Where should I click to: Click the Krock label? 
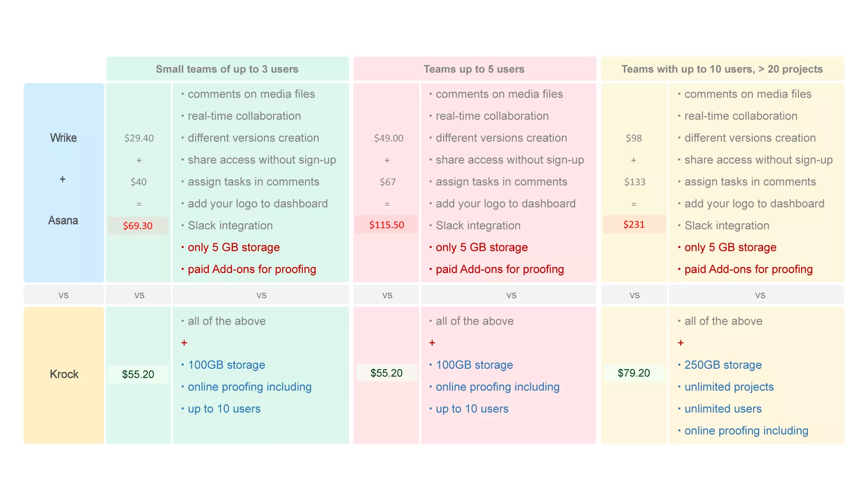(64, 374)
